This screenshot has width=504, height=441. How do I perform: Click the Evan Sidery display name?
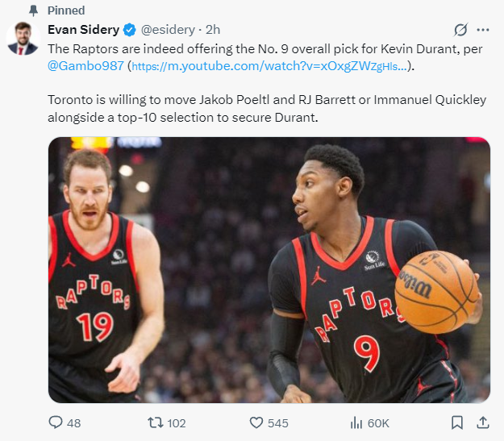(x=83, y=30)
